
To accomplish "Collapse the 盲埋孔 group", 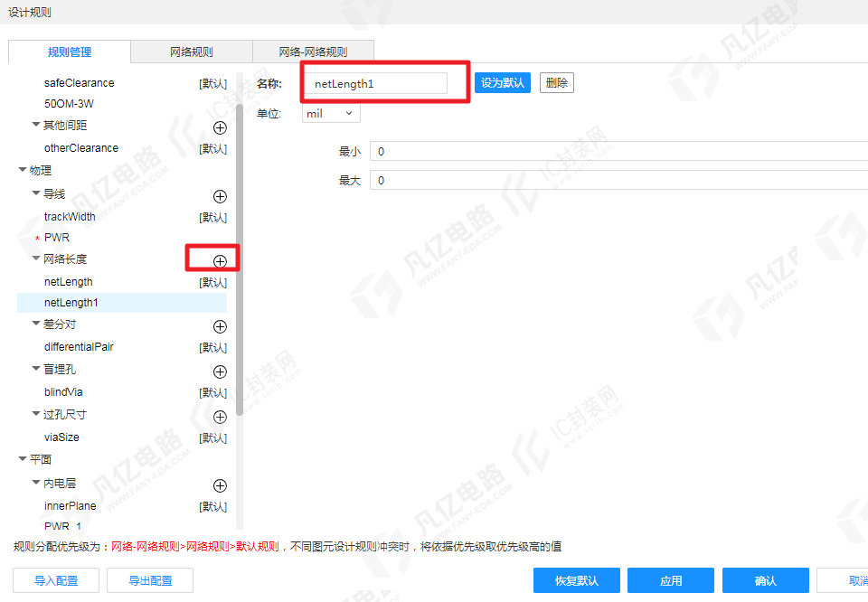I will pyautogui.click(x=36, y=369).
